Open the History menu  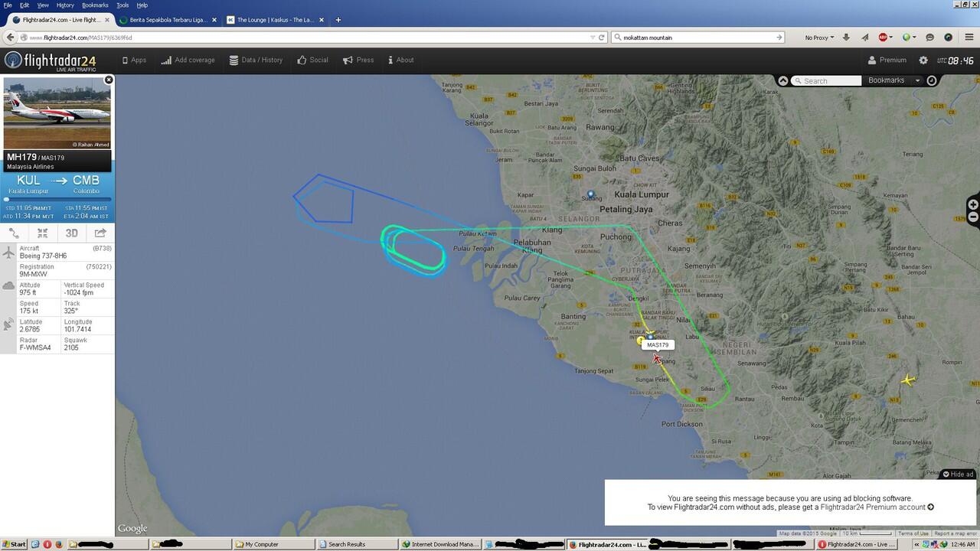pos(65,5)
